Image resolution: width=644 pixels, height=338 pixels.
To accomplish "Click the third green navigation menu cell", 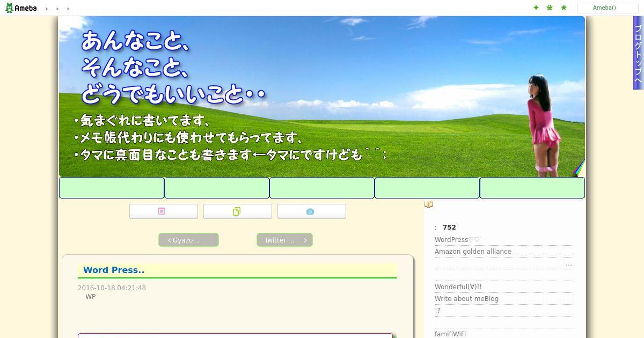I will tap(322, 188).
